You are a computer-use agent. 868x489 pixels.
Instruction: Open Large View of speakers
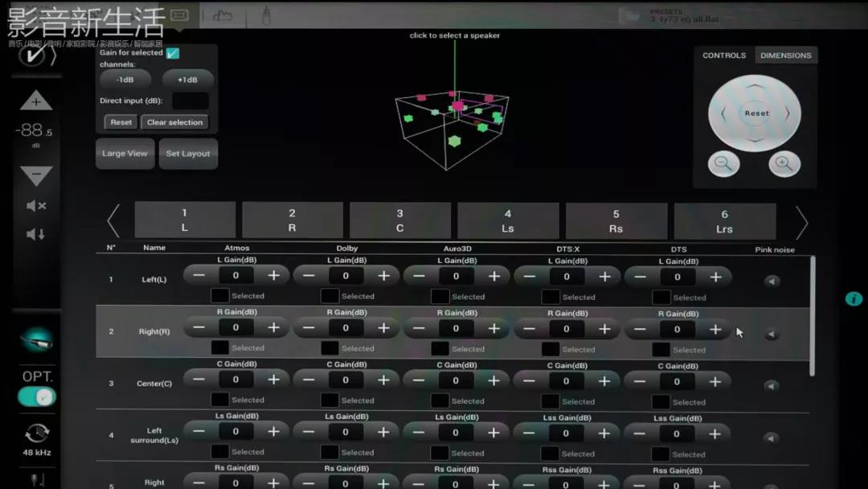click(x=125, y=154)
